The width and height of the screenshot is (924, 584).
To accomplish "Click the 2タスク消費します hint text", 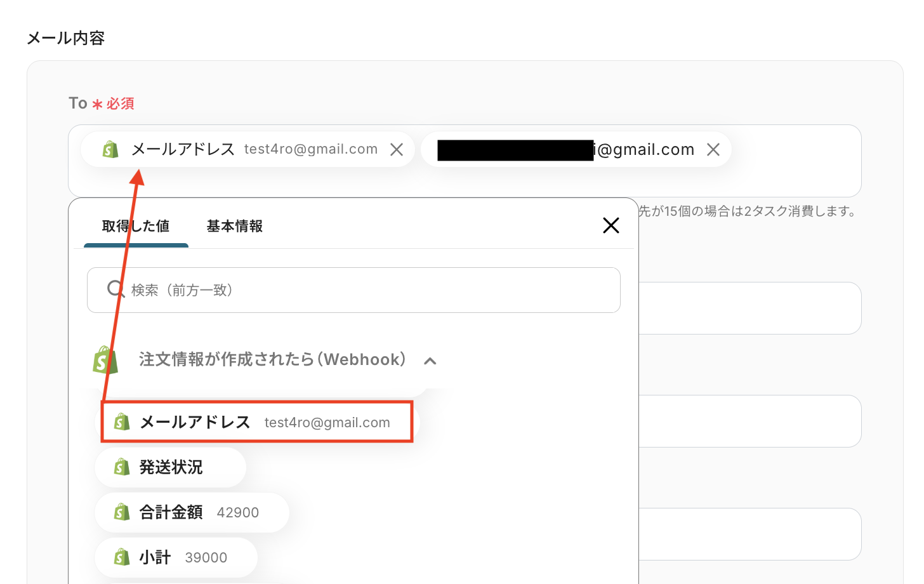I will coord(748,211).
